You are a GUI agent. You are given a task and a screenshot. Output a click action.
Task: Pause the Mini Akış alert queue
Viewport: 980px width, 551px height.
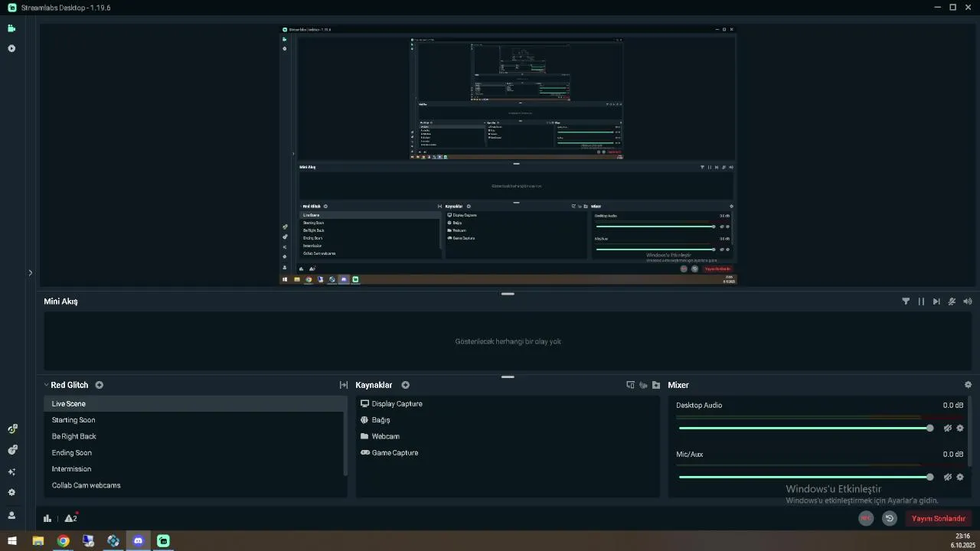pyautogui.click(x=921, y=302)
